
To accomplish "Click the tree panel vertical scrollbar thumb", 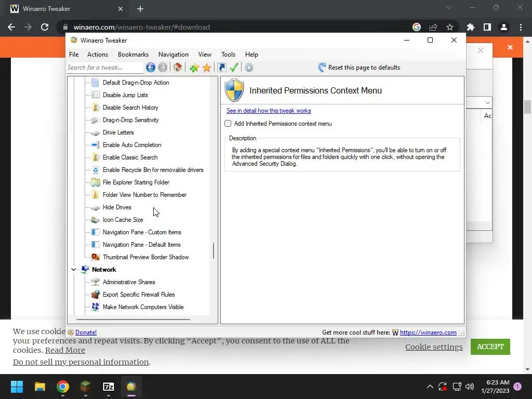I will pyautogui.click(x=214, y=251).
